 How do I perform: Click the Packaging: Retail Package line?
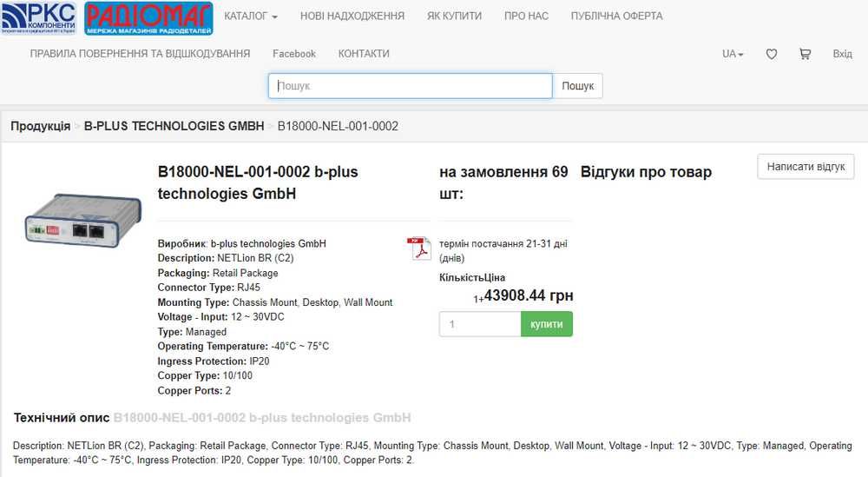[218, 273]
